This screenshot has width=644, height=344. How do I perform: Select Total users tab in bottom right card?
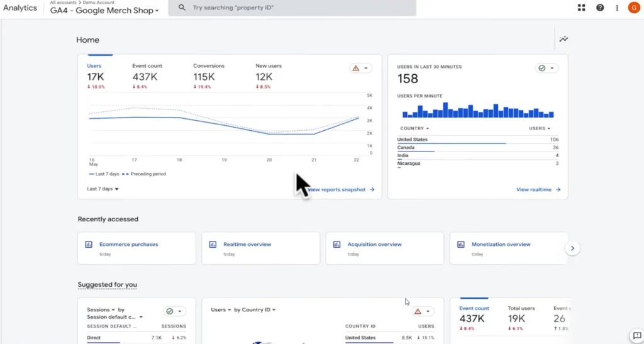coord(521,318)
